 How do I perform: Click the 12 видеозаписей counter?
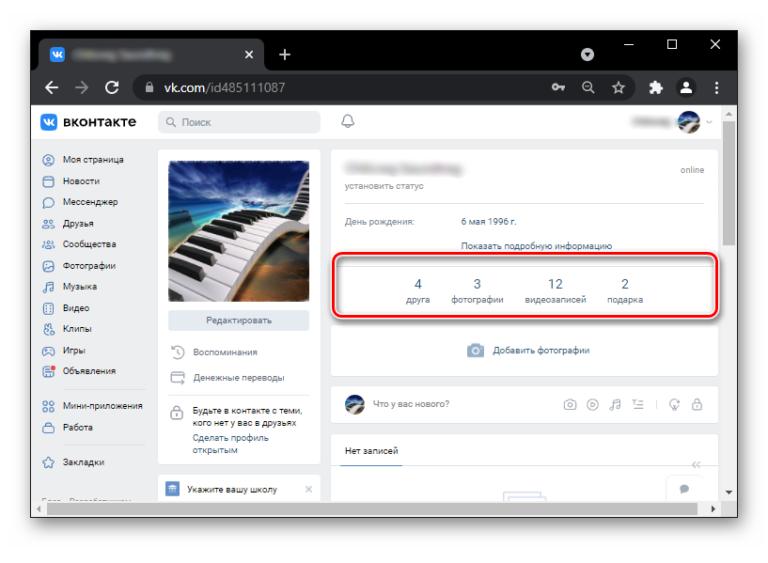555,290
